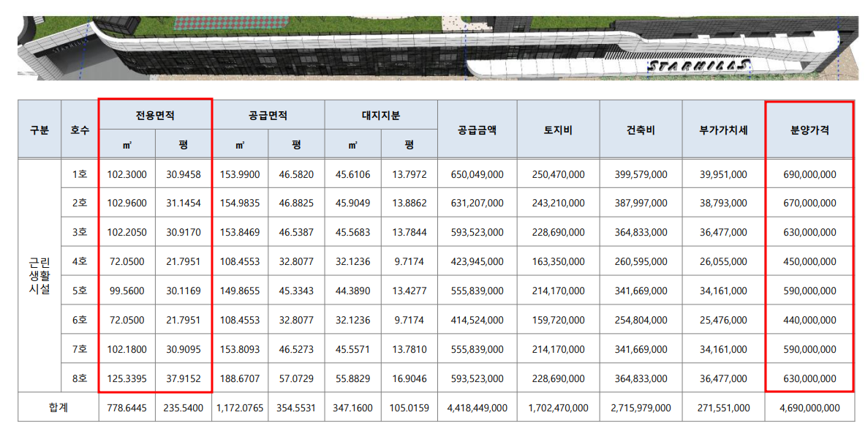The image size is (868, 445).
Task: Click 630,000,000 in the 8호 row
Action: pyautogui.click(x=809, y=379)
